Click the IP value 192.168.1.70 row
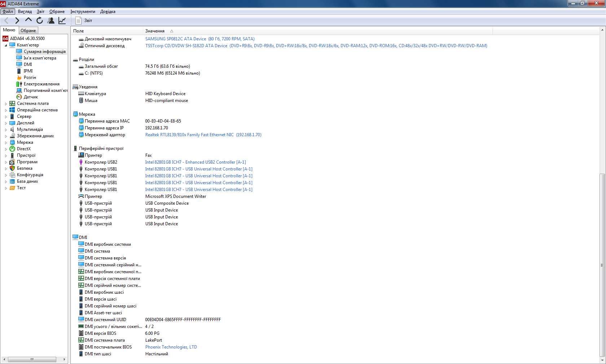Screen dimensions: 606x364 pyautogui.click(x=157, y=128)
